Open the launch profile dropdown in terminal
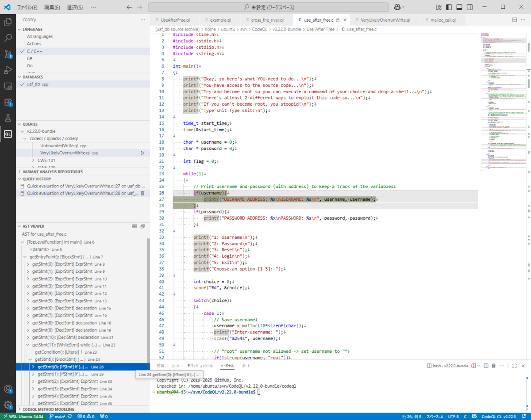The width and height of the screenshot is (531, 420). click(x=479, y=366)
